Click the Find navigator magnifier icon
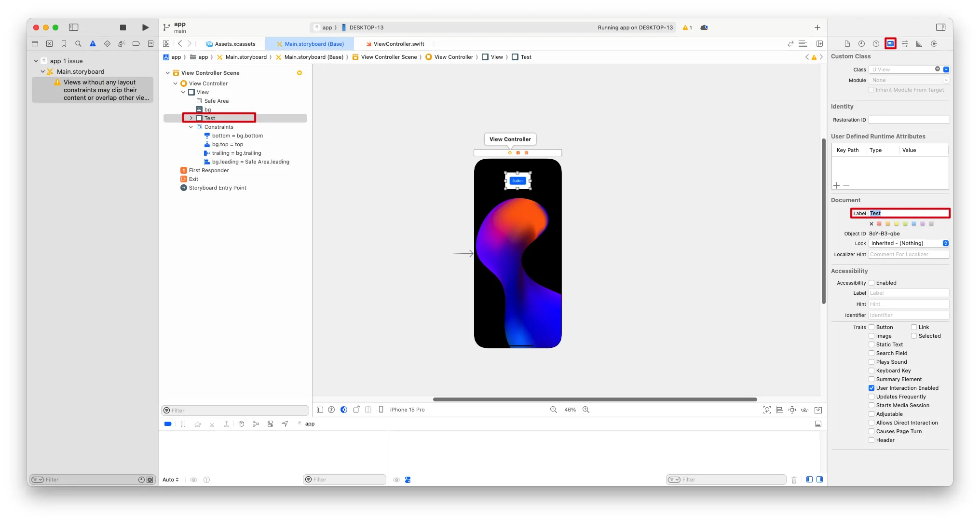Screen dimensions: 980x522 point(78,44)
